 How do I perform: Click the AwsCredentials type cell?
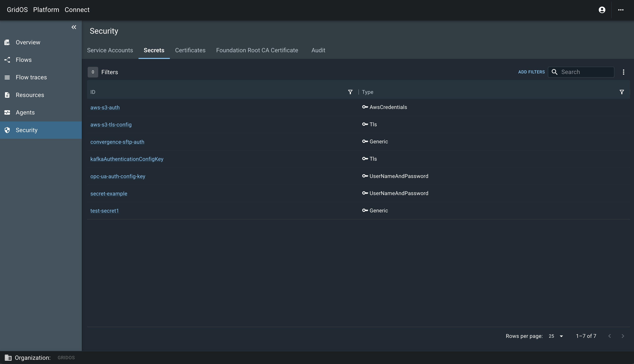point(388,107)
